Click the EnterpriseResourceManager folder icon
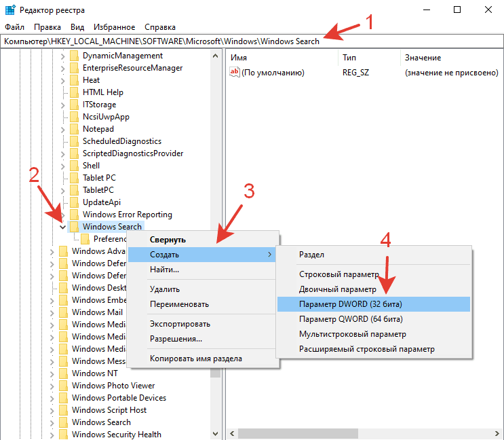 [74, 68]
